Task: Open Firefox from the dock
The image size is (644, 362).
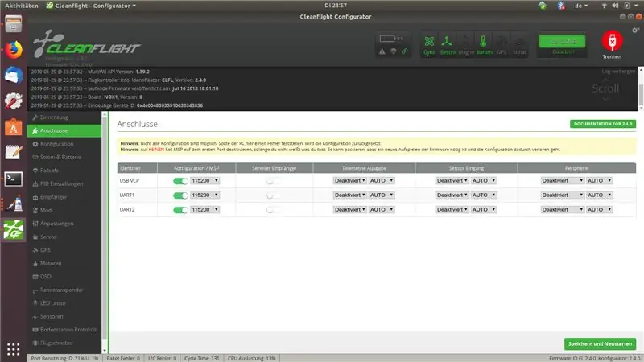Action: 13,50
